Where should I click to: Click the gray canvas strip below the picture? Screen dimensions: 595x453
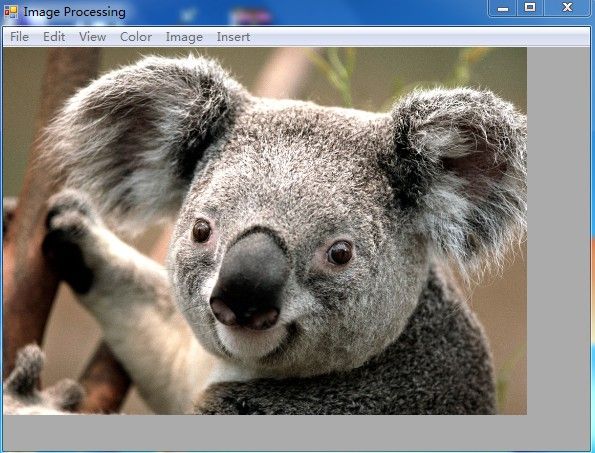[296, 432]
